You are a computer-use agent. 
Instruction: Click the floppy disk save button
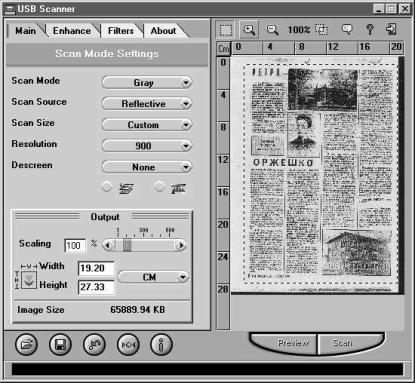pyautogui.click(x=60, y=344)
